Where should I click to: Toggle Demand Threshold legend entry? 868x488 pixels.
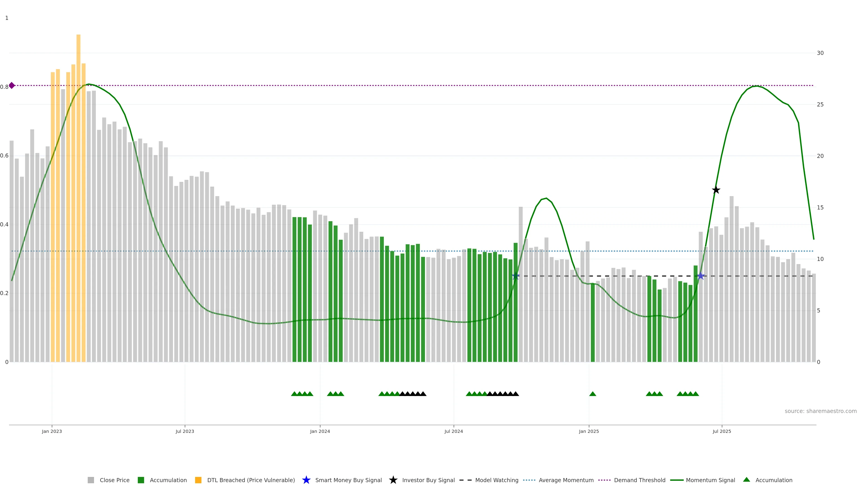(x=639, y=480)
